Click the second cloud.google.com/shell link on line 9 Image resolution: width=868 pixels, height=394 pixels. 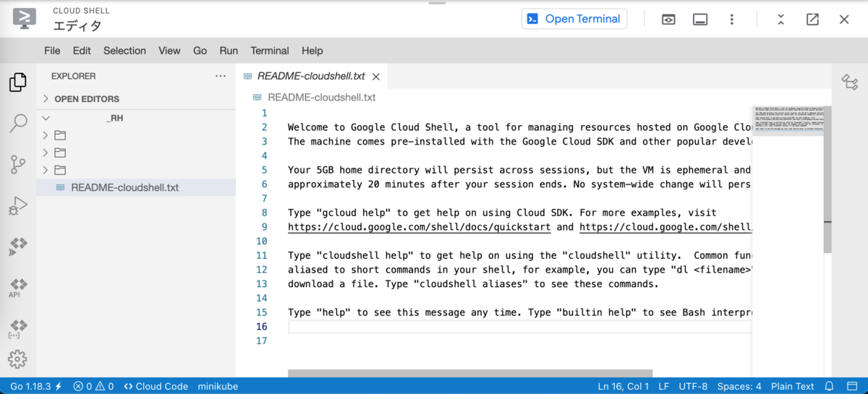click(665, 227)
